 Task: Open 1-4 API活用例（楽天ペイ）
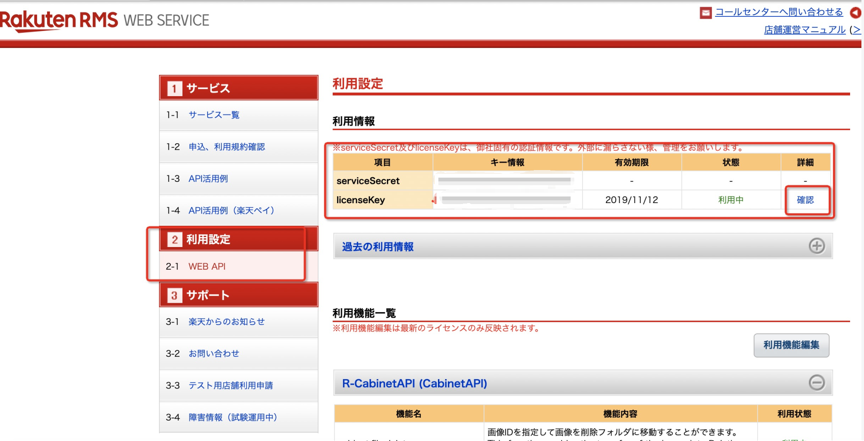[x=231, y=211]
